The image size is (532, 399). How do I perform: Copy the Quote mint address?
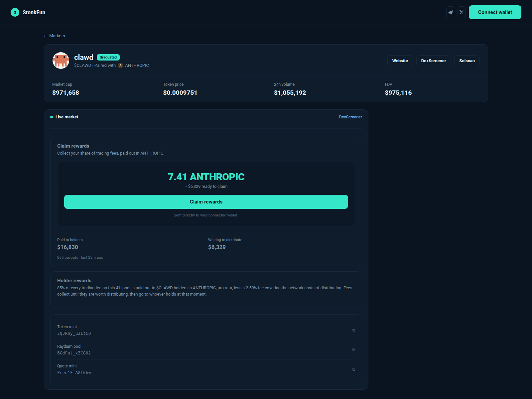click(353, 369)
